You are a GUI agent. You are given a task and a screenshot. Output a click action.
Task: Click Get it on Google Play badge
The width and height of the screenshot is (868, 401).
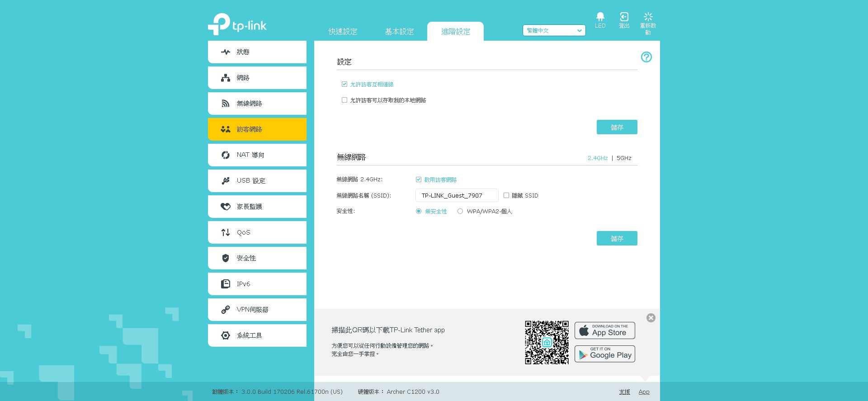(604, 354)
